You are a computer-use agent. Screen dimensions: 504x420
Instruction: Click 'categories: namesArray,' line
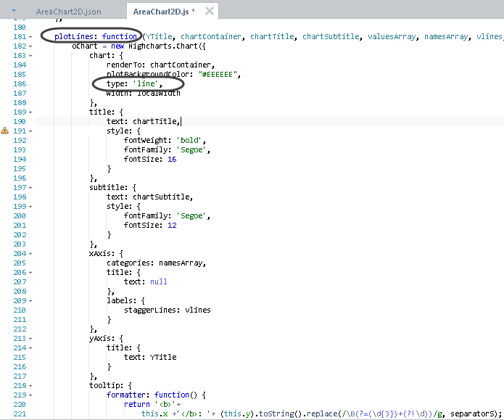coord(156,263)
